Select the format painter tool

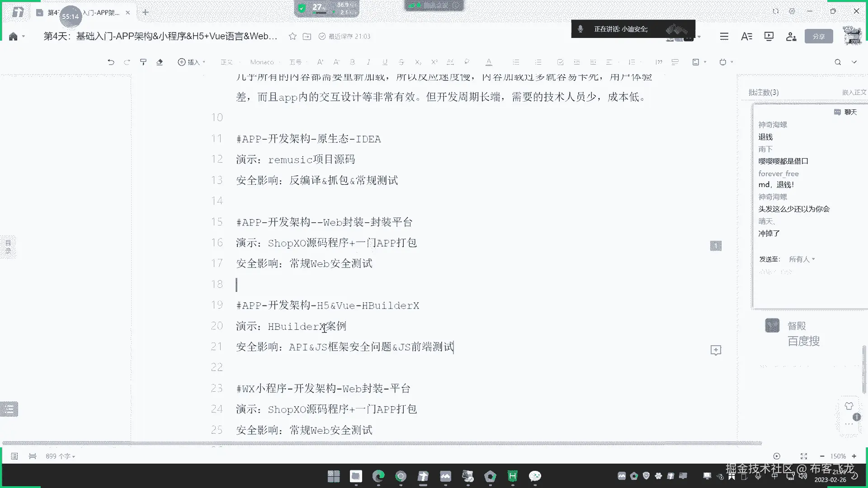click(x=143, y=62)
